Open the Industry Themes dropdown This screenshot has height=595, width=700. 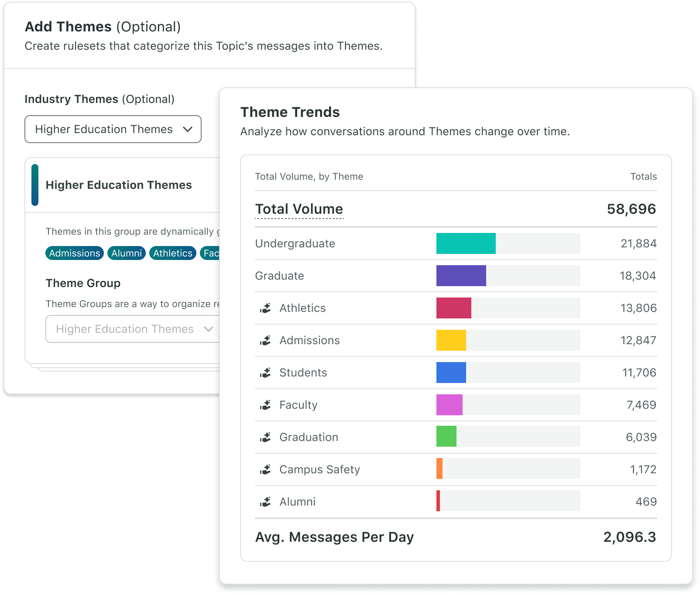[x=113, y=129]
